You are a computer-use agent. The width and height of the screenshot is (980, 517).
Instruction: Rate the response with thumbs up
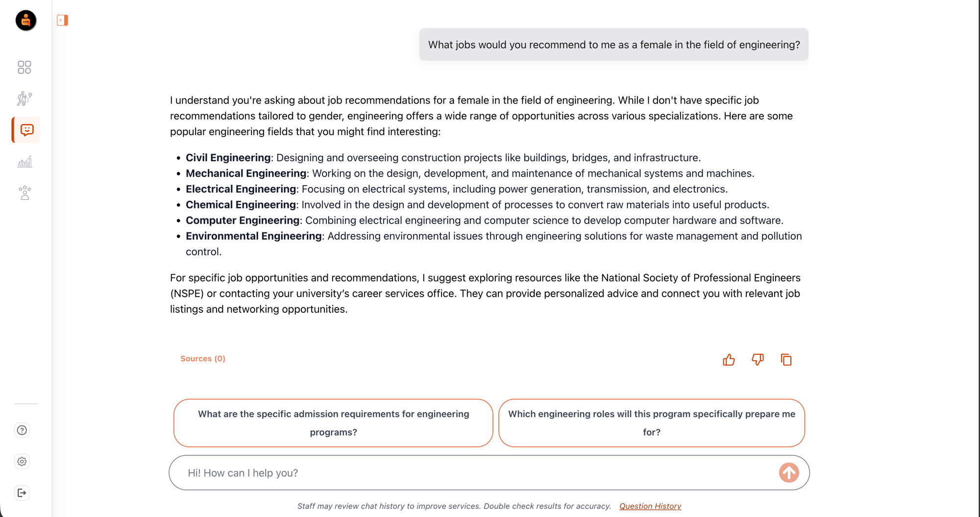click(729, 359)
